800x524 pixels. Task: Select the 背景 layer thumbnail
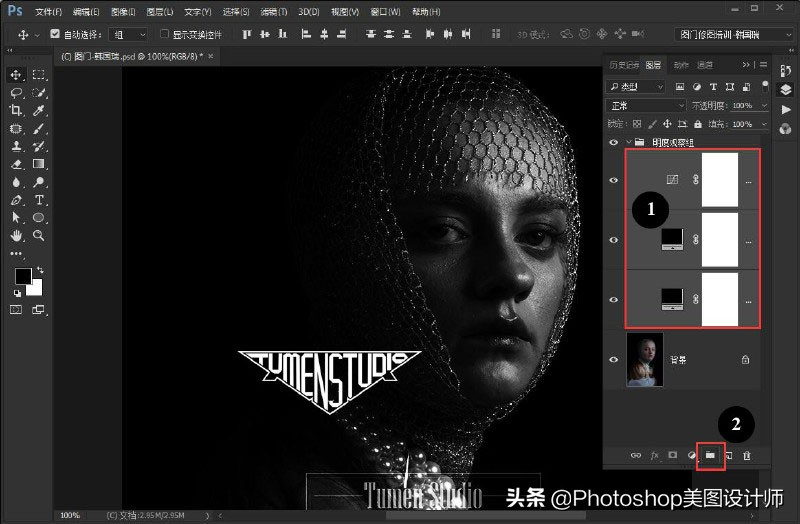643,359
